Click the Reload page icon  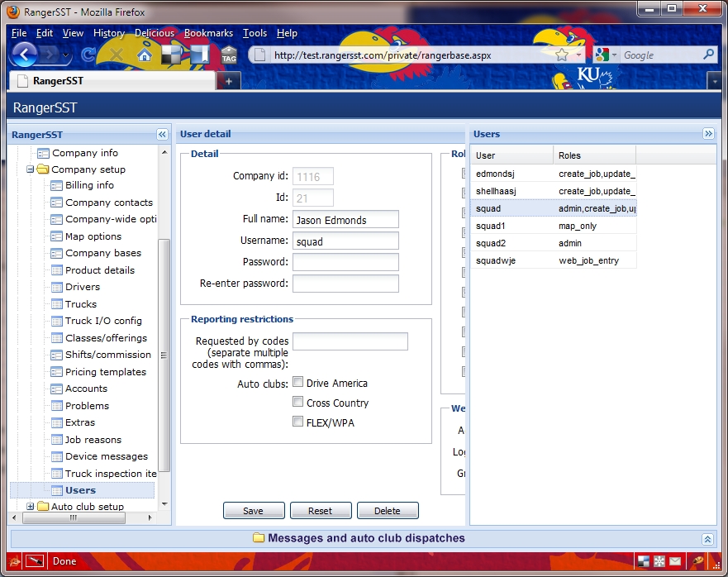(x=88, y=55)
